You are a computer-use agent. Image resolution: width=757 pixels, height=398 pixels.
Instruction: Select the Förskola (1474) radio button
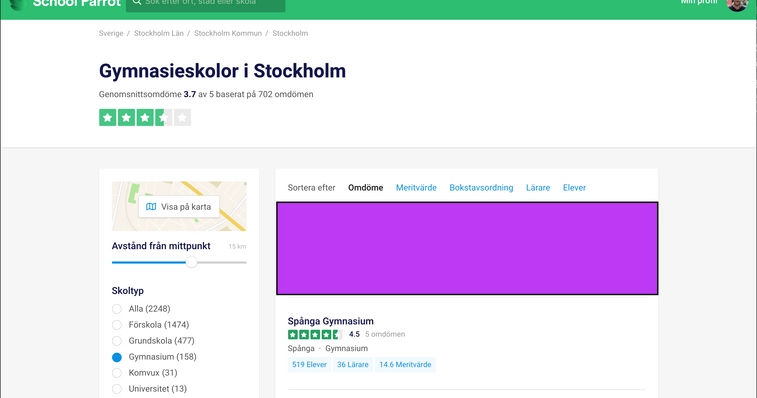tap(117, 325)
